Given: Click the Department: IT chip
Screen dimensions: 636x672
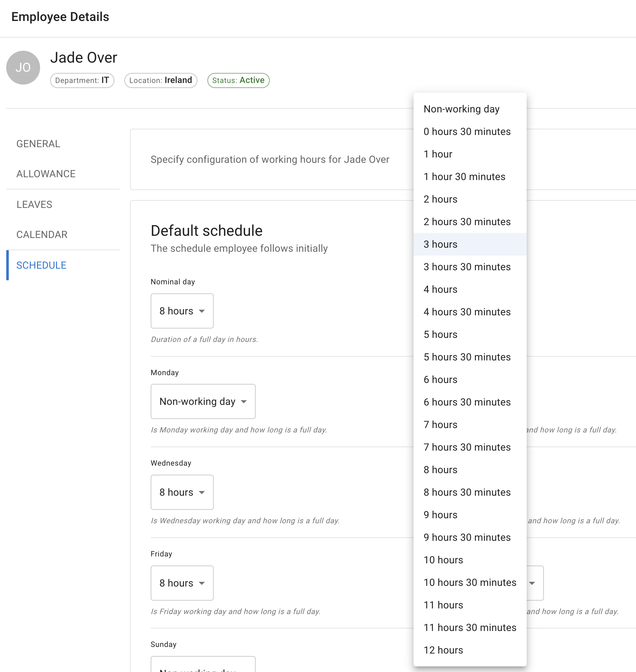Looking at the screenshot, I should (x=82, y=80).
